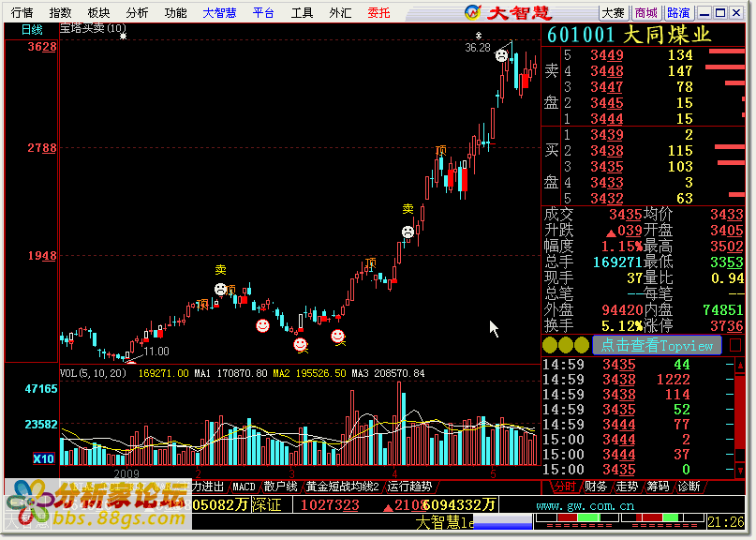The height and width of the screenshot is (540, 756).
Task: Open the www.gw.com.cn link
Action: click(x=585, y=505)
